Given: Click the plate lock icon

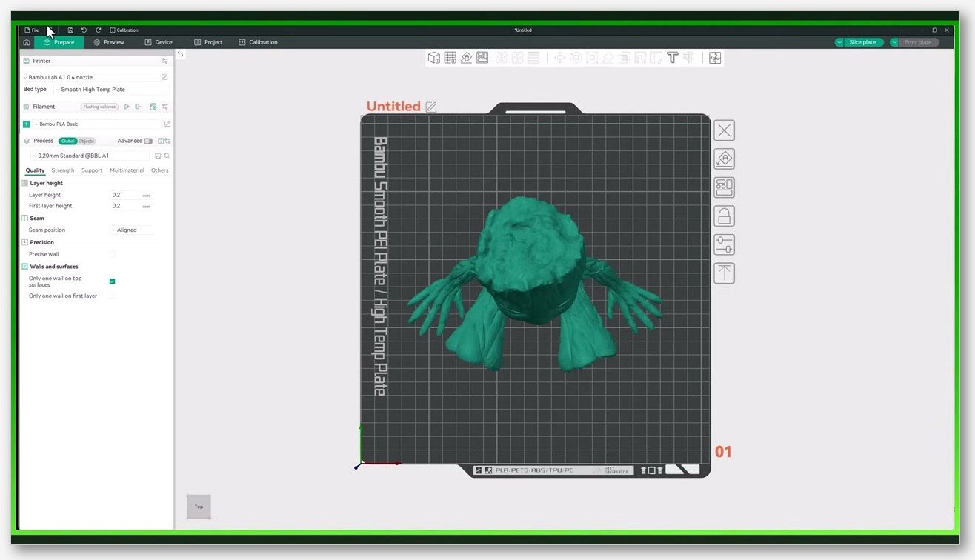Looking at the screenshot, I should coord(724,216).
